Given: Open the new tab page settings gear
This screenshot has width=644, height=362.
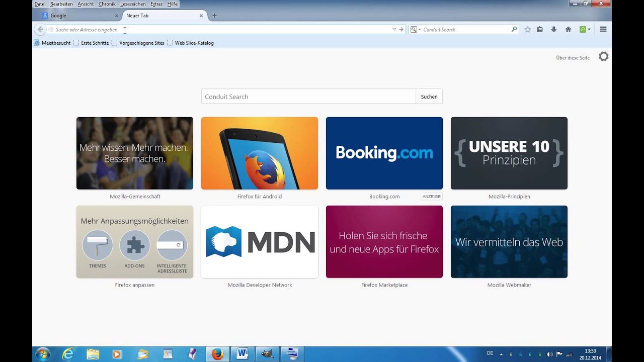Looking at the screenshot, I should click(603, 57).
